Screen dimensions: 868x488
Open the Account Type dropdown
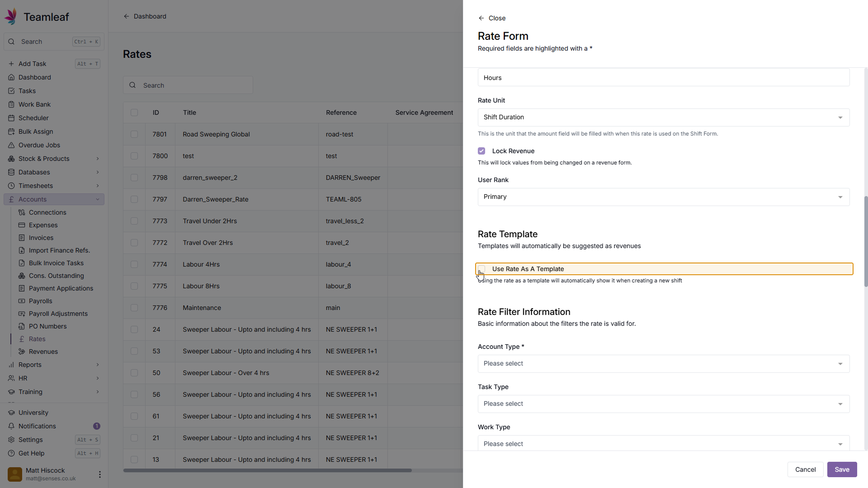point(663,364)
